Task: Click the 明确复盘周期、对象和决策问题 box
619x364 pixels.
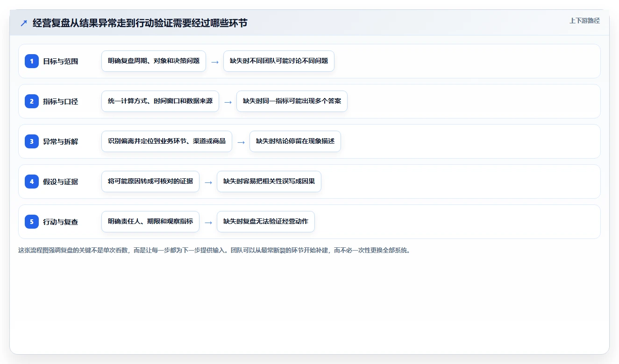Action: pos(154,61)
